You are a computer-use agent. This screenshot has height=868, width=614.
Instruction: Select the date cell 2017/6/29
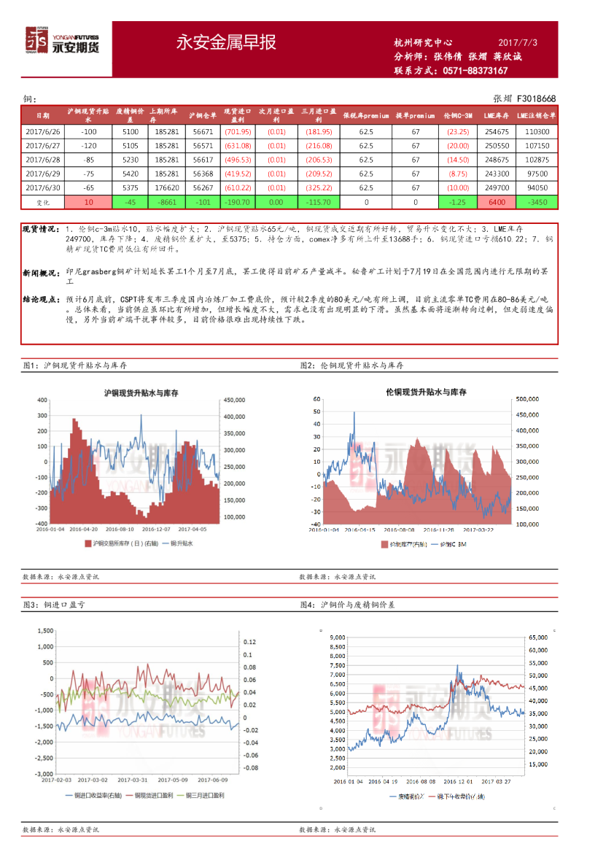click(42, 174)
